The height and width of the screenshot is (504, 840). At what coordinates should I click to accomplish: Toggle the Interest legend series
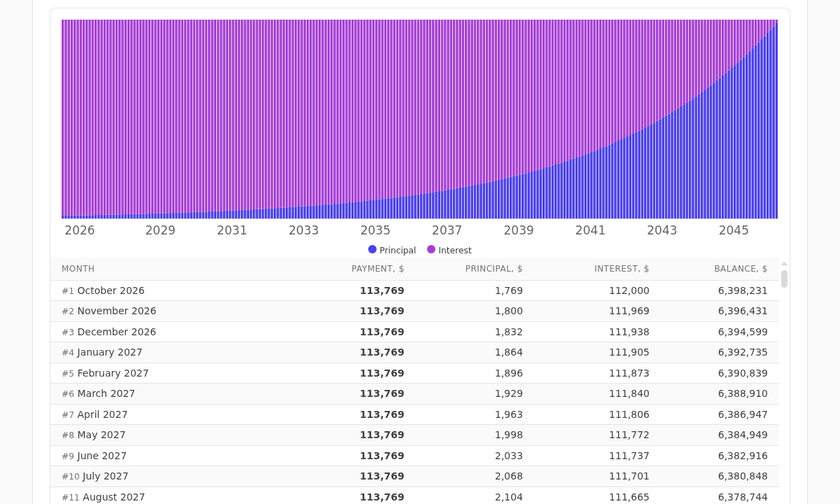[x=449, y=250]
